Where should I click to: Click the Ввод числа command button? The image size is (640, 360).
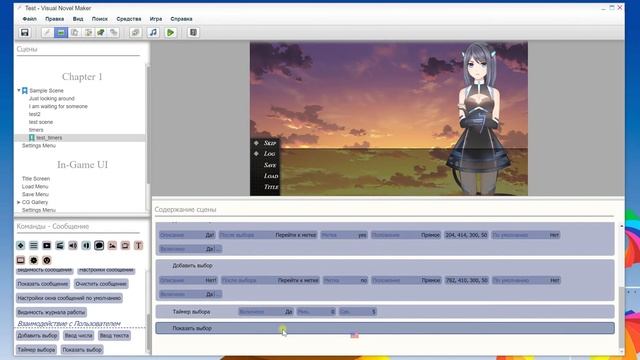[x=78, y=336]
